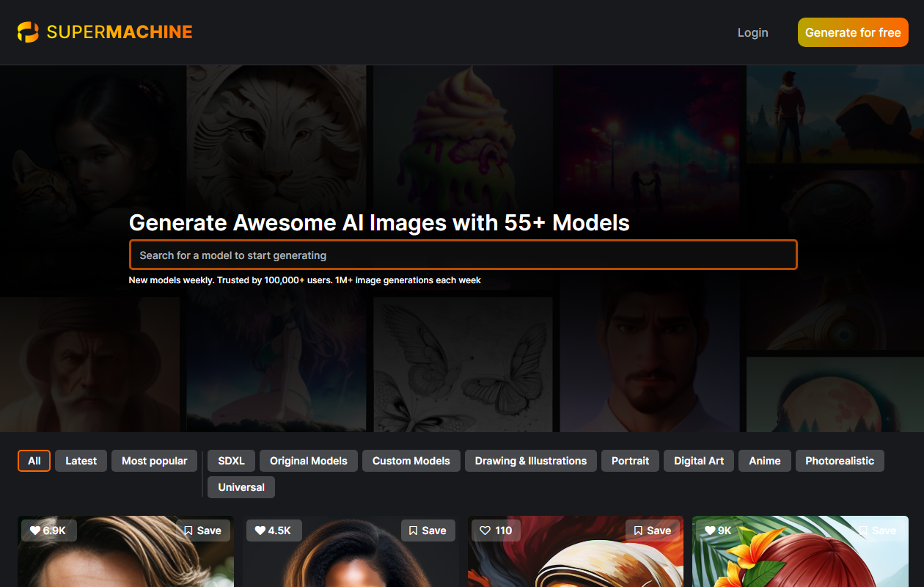Focus the model search input field

pyautogui.click(x=462, y=255)
